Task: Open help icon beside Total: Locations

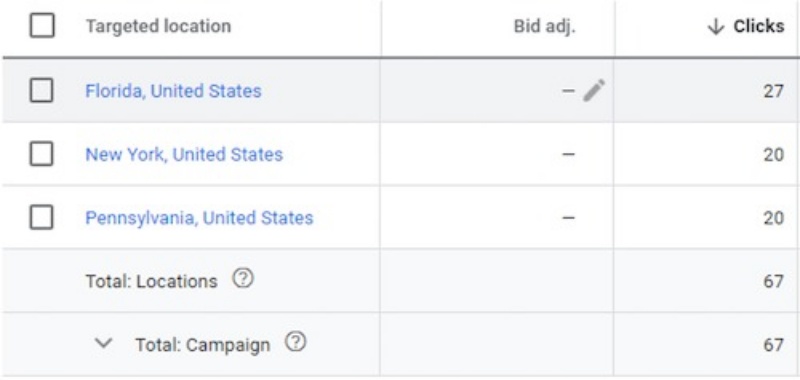Action: pos(243,278)
